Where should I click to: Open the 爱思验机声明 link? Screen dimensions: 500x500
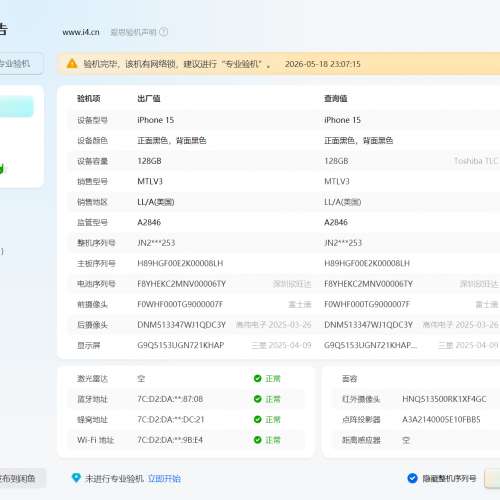[x=133, y=32]
